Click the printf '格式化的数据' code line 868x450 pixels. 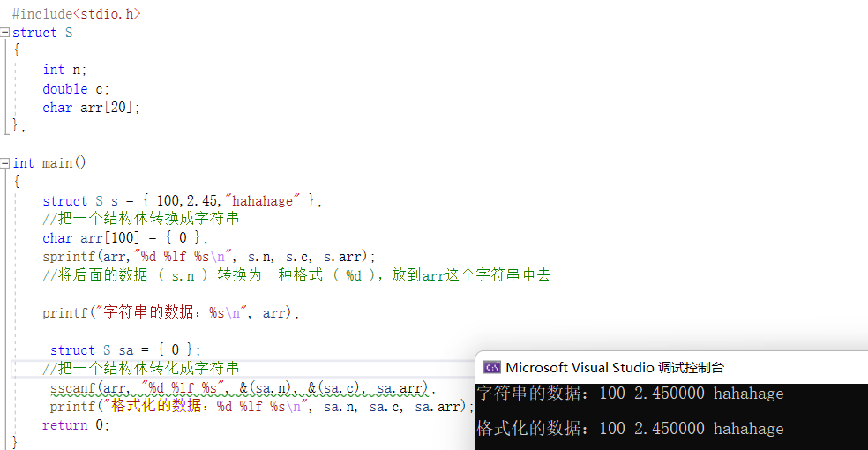click(x=262, y=407)
